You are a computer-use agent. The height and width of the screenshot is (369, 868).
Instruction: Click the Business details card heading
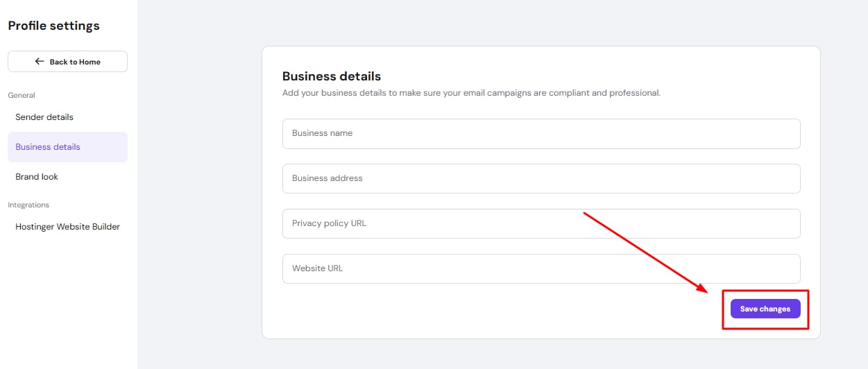332,76
